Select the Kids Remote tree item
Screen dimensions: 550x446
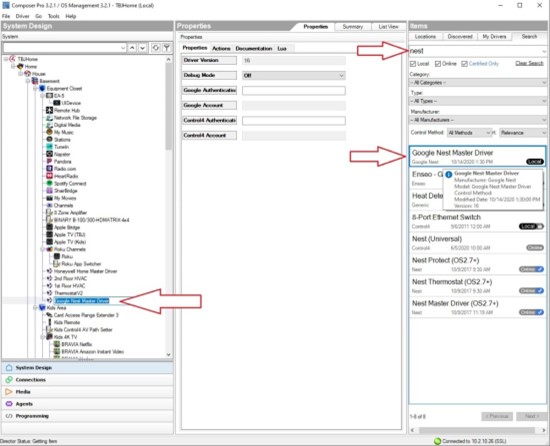click(x=67, y=322)
